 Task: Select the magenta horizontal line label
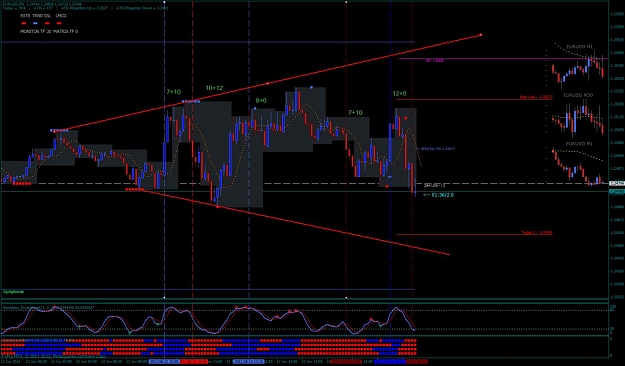pos(434,61)
